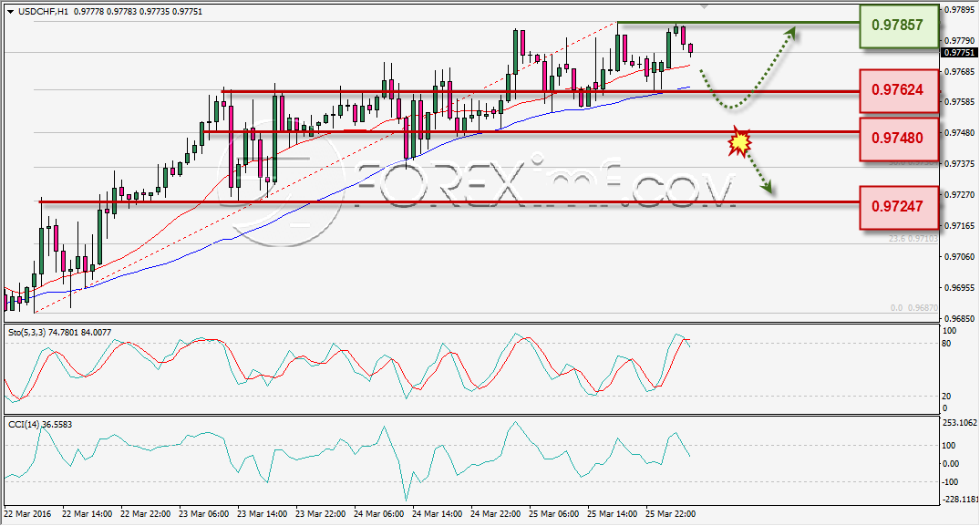Click the 22 Mar 22:00 time label
Screen dimensions: 980x526
click(145, 514)
